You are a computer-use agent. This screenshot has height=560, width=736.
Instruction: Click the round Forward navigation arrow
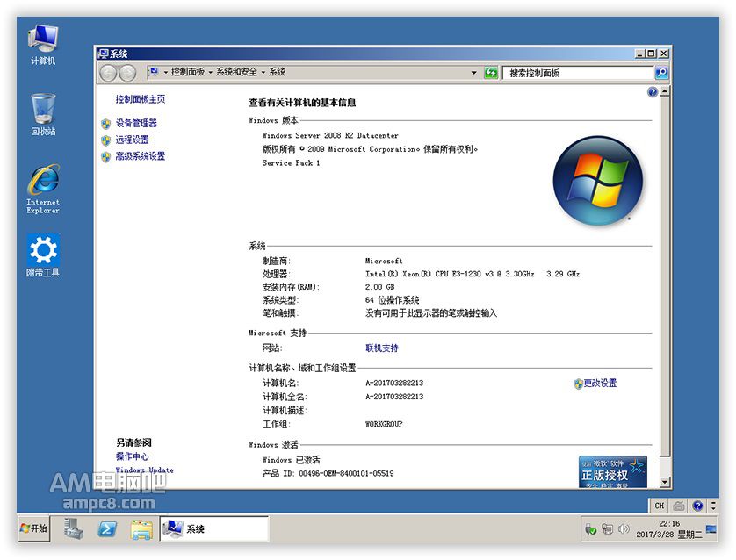[127, 73]
